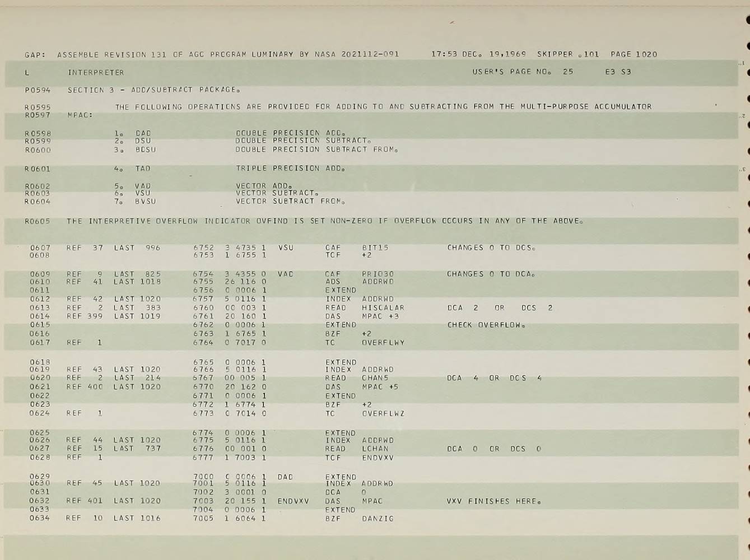Select the 'MPAC +5' operand

(x=380, y=386)
